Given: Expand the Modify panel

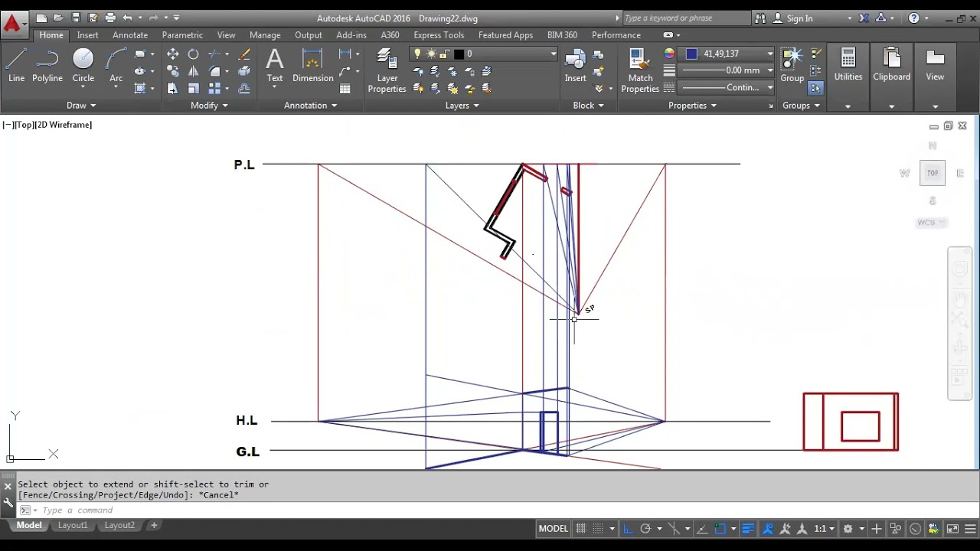Looking at the screenshot, I should click(209, 106).
